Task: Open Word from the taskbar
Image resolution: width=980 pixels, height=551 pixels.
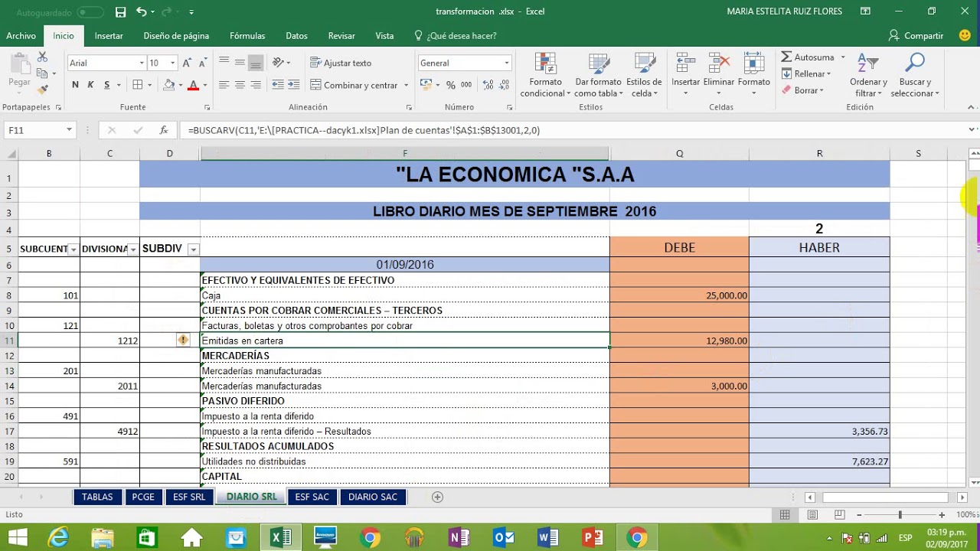Action: click(x=548, y=537)
